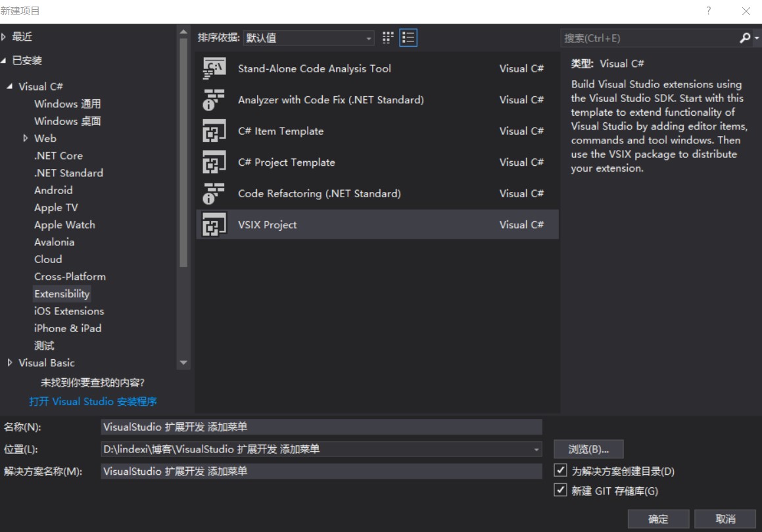Click the search magnifier icon

pyautogui.click(x=744, y=38)
